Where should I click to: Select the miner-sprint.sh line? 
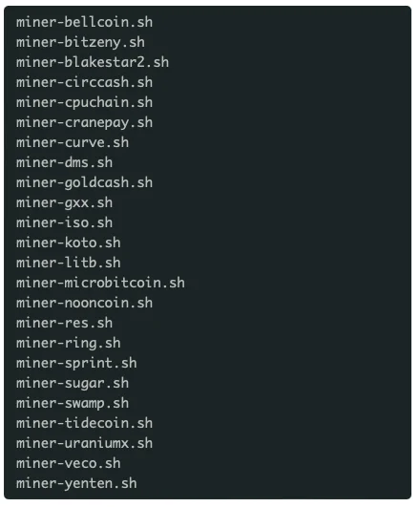[x=76, y=364]
